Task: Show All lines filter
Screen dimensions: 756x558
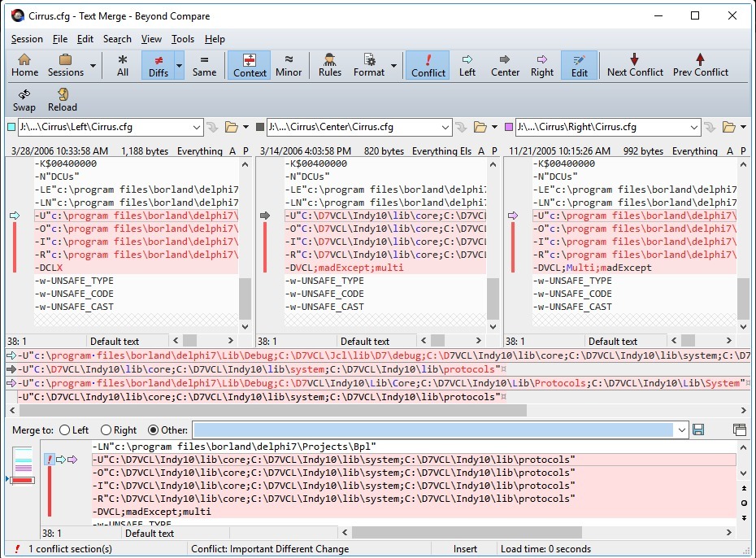Action: [x=123, y=65]
